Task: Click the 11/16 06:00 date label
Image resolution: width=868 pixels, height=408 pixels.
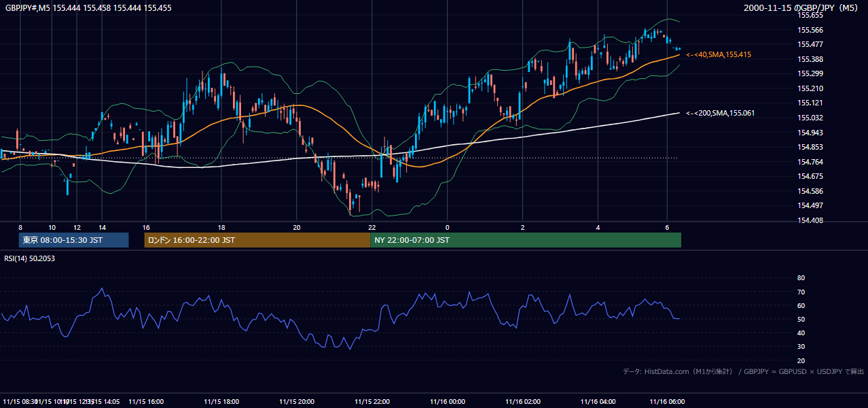Action: 667,402
